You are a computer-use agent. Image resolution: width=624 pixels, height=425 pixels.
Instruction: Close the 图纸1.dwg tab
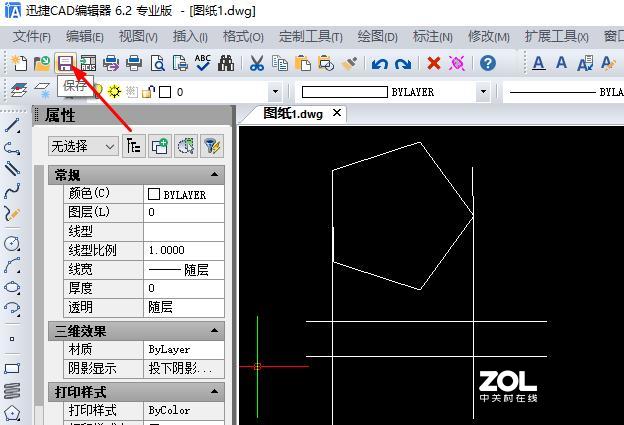337,113
